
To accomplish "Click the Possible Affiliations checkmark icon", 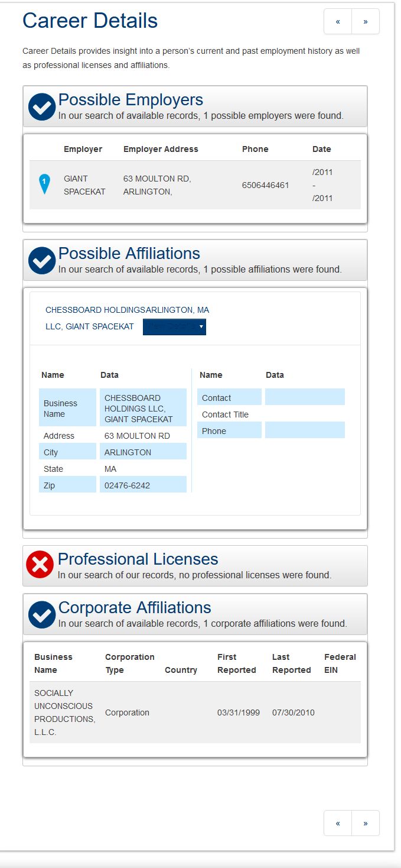I will pos(42,261).
